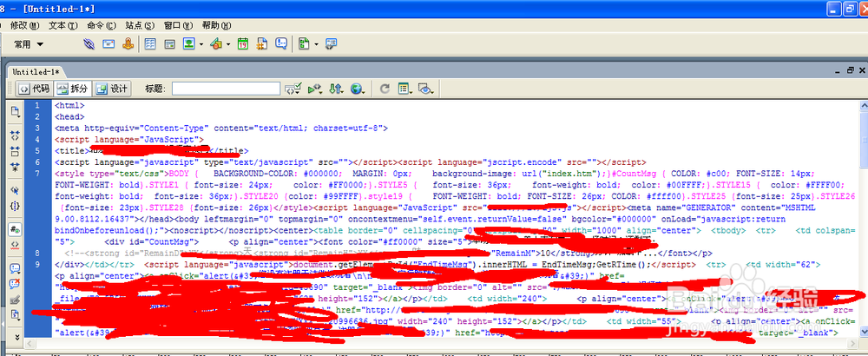Insert an image
868x356 pixels.
point(189,43)
